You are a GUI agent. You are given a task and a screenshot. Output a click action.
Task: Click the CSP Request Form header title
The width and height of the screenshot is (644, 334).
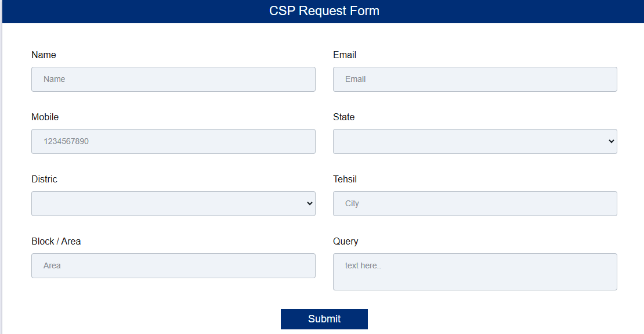324,11
